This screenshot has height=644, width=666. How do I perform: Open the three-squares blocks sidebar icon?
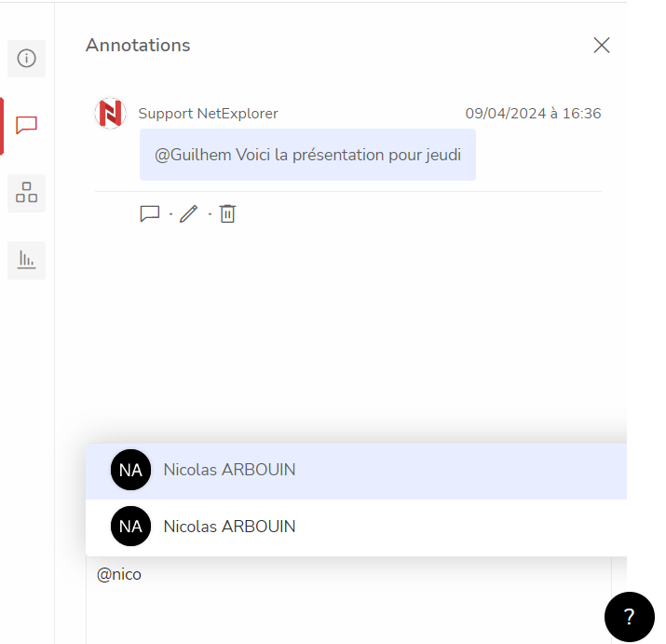(x=26, y=193)
